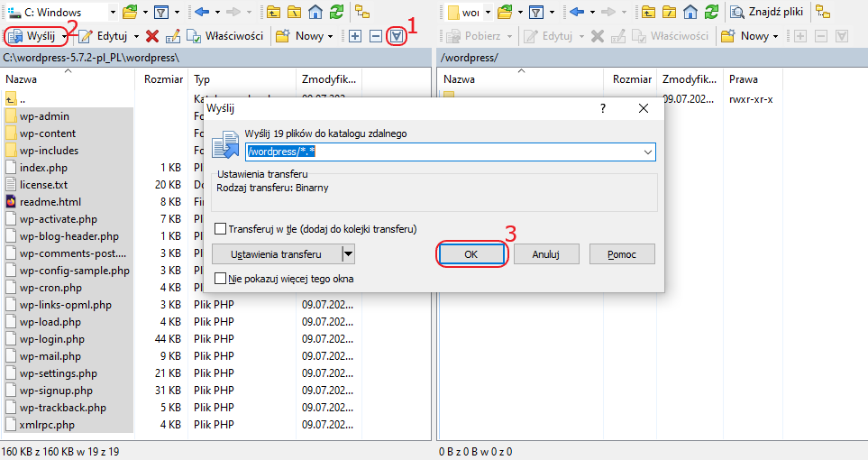868x460 pixels.
Task: Go to the remote root directory
Action: pos(670,12)
